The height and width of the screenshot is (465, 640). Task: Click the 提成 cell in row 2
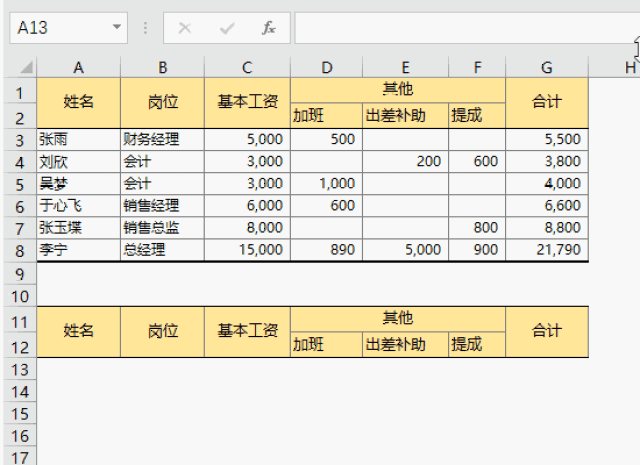tap(477, 116)
